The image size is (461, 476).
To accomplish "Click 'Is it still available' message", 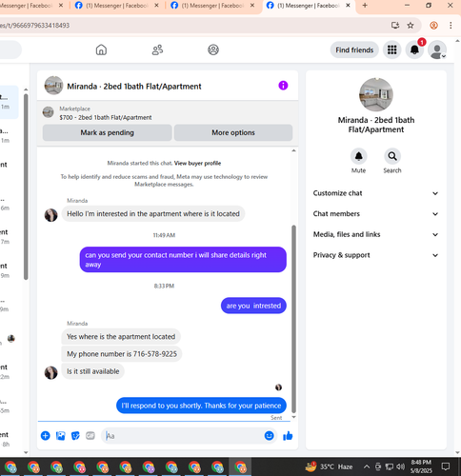I will coord(92,371).
